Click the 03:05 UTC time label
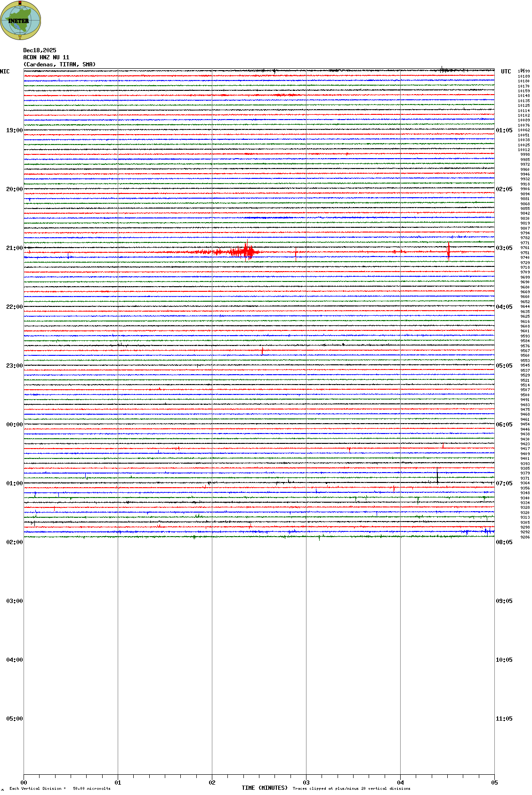Viewport: 532px width, 795px height. 504,248
